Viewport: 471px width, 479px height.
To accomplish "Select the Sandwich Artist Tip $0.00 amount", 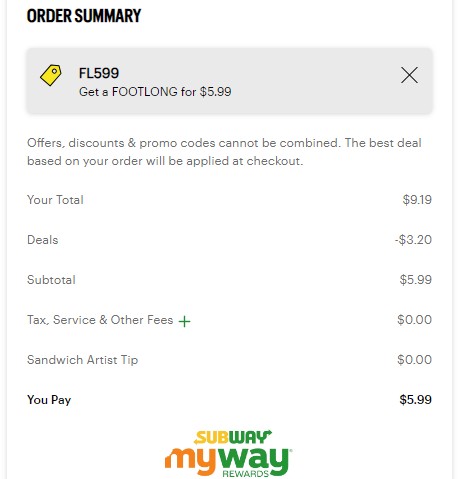I will pyautogui.click(x=414, y=360).
